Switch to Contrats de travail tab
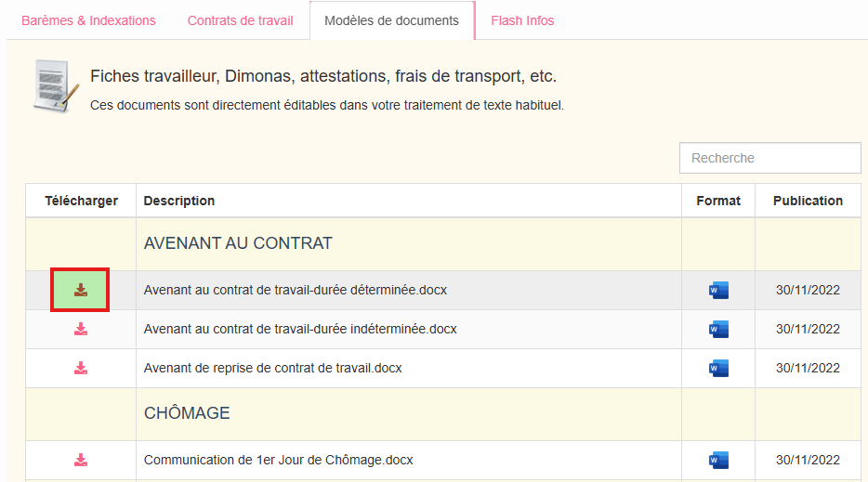 pyautogui.click(x=240, y=20)
